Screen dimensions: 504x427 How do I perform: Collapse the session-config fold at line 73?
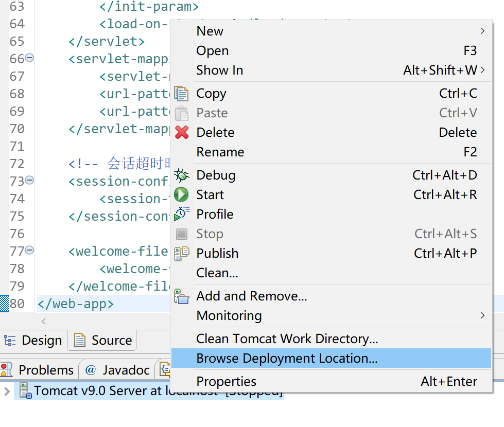click(x=29, y=181)
